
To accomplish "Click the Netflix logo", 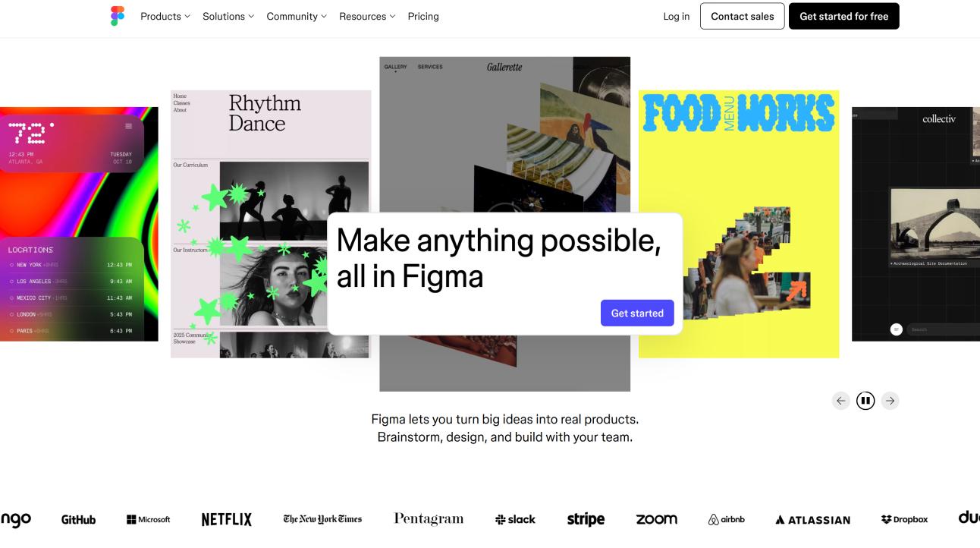I will pyautogui.click(x=226, y=520).
